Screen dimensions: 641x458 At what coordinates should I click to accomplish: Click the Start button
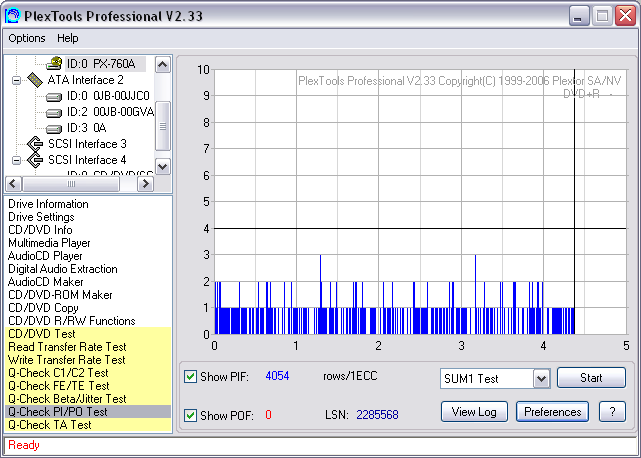[591, 377]
